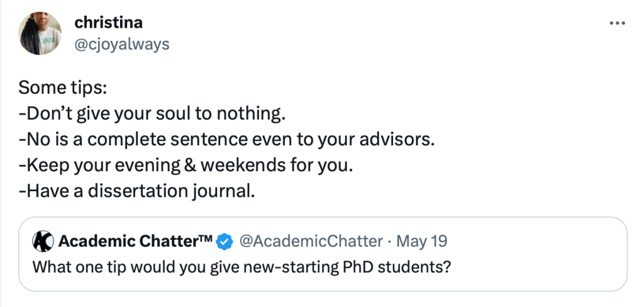Click the blue verified badge
Viewport: 644px width, 307px height.
[x=225, y=241]
